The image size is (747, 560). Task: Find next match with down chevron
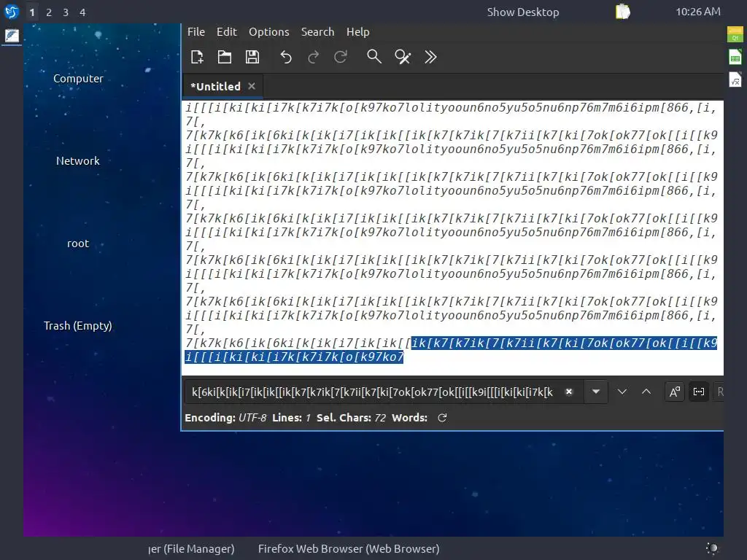click(x=622, y=392)
